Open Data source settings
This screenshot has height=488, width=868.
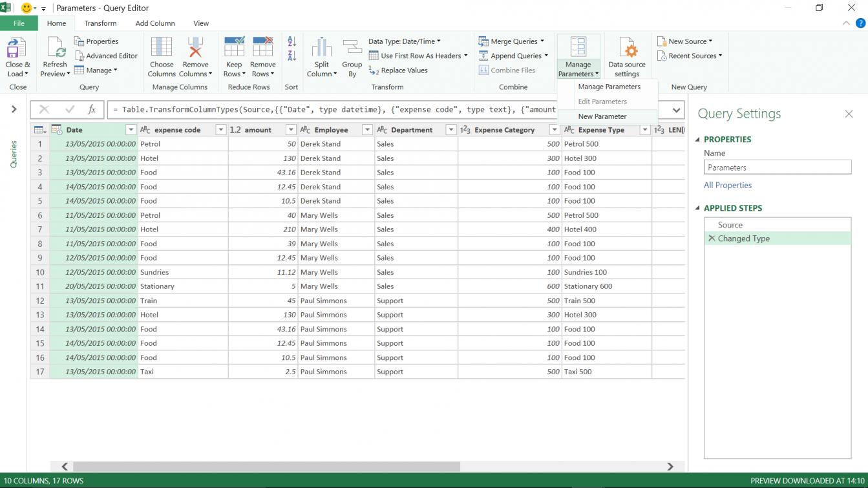pos(627,57)
